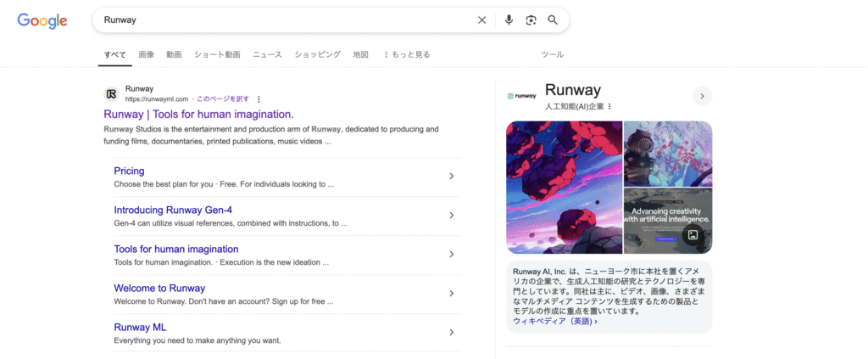
Task: Open the diver with red flowers thumbnail
Action: click(668, 154)
